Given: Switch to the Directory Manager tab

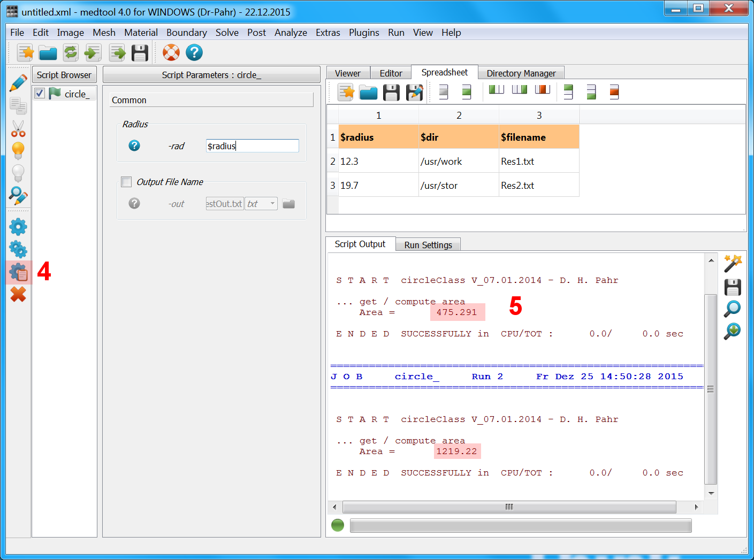Looking at the screenshot, I should (521, 73).
